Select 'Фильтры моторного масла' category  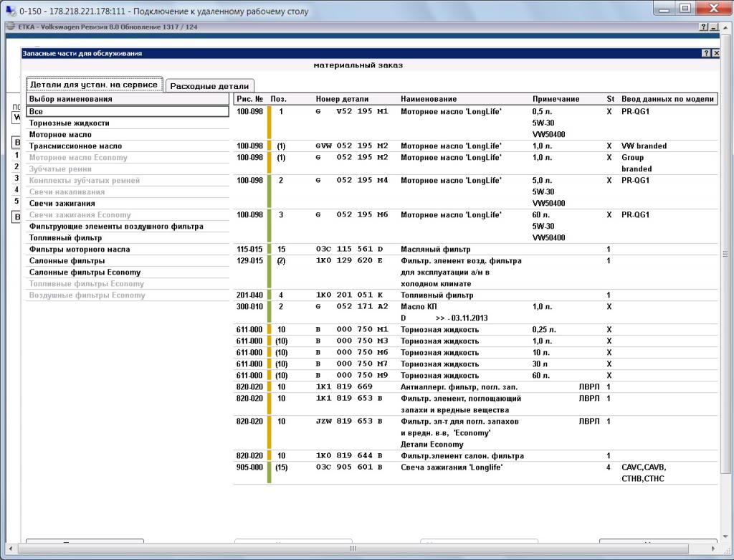(x=128, y=249)
